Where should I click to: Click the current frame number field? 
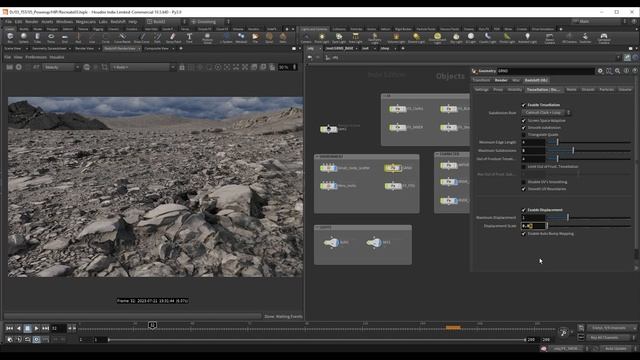(x=59, y=328)
